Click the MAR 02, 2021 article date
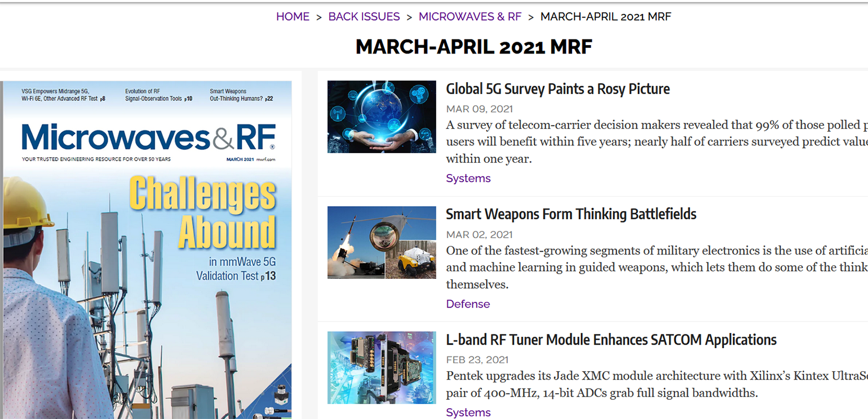868x419 pixels. pyautogui.click(x=479, y=235)
